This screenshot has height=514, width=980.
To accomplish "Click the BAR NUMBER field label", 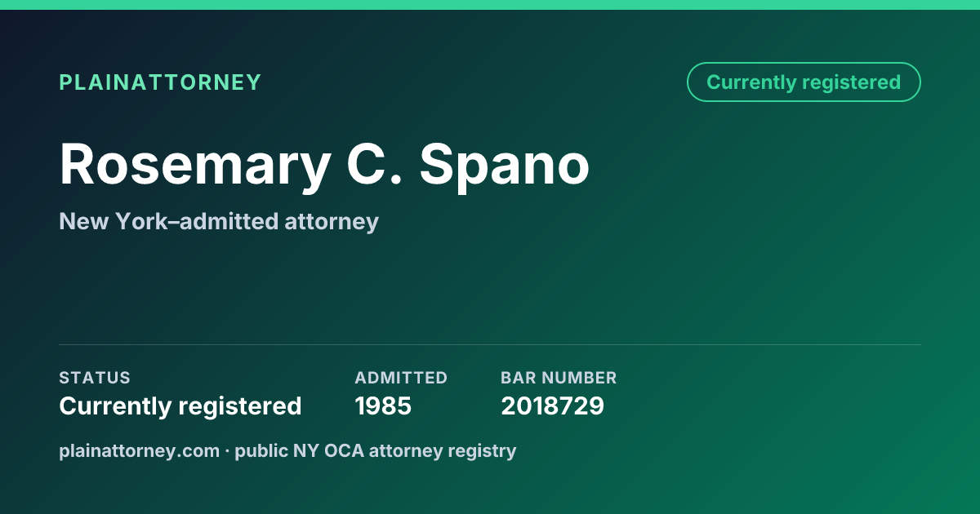I will click(559, 378).
